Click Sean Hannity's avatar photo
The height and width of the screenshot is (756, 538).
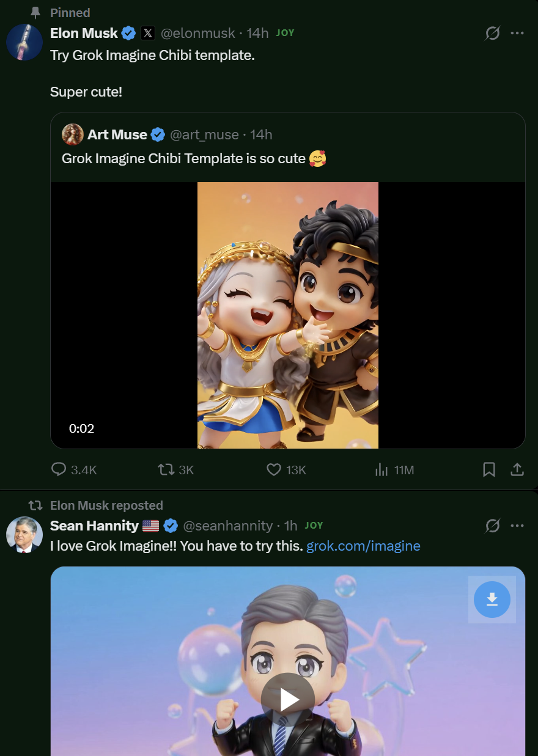(x=24, y=535)
